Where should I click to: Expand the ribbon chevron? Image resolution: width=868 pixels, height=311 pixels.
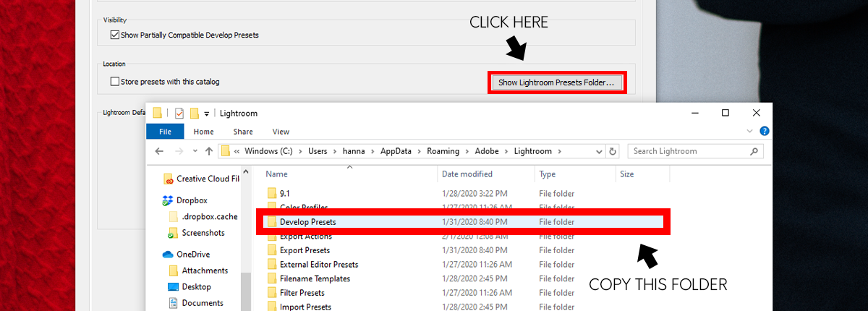click(750, 131)
